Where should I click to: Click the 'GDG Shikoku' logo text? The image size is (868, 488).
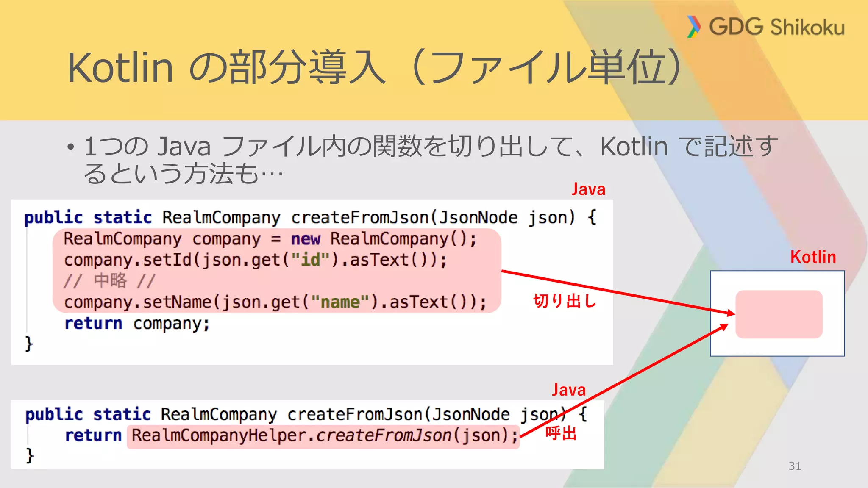pos(776,27)
